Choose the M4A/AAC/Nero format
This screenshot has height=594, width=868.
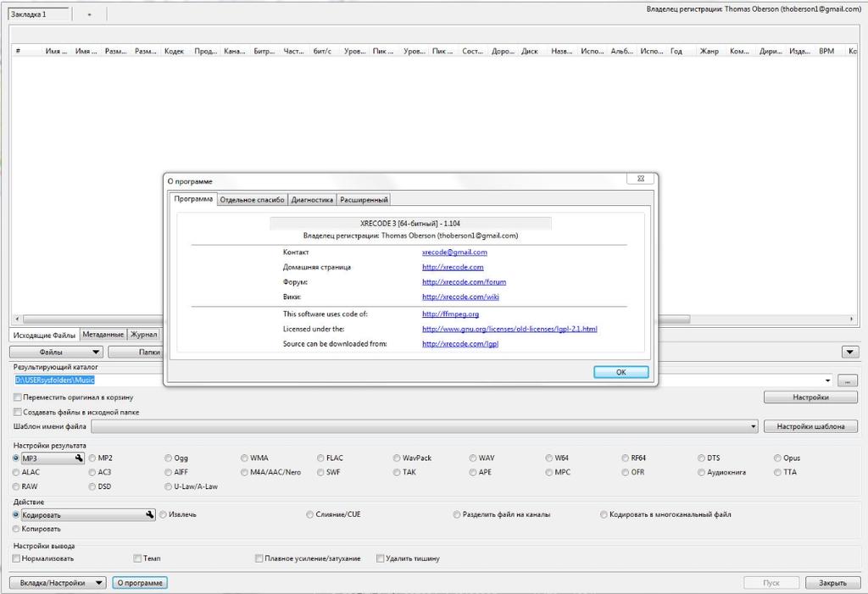tap(270, 473)
